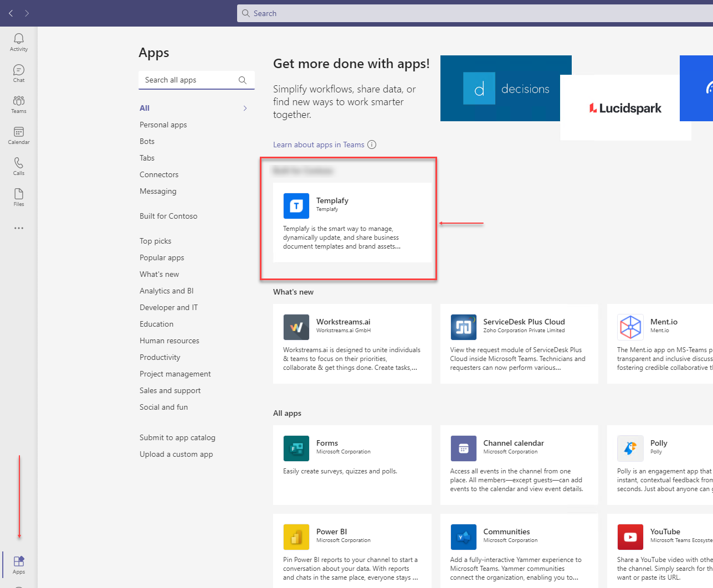
Task: Open Education category
Action: point(156,324)
